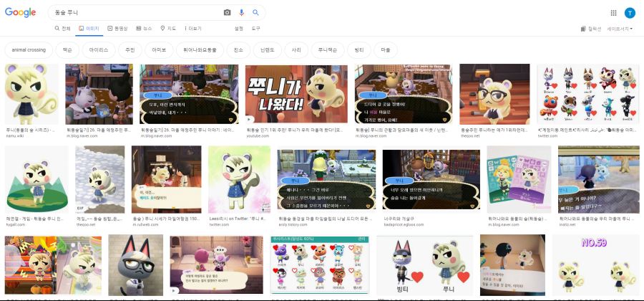
Task: Filter by the 마을 chip
Action: point(386,50)
